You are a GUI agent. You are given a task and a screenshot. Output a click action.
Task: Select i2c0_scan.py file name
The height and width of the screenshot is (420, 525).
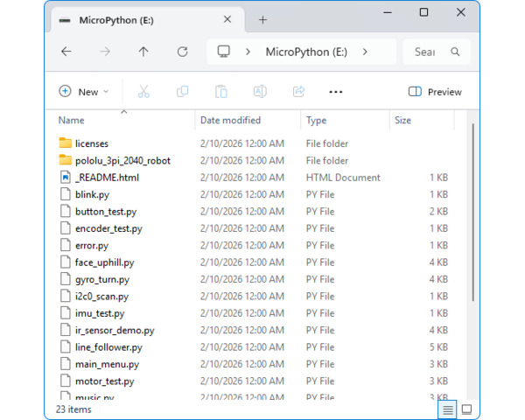click(x=101, y=297)
